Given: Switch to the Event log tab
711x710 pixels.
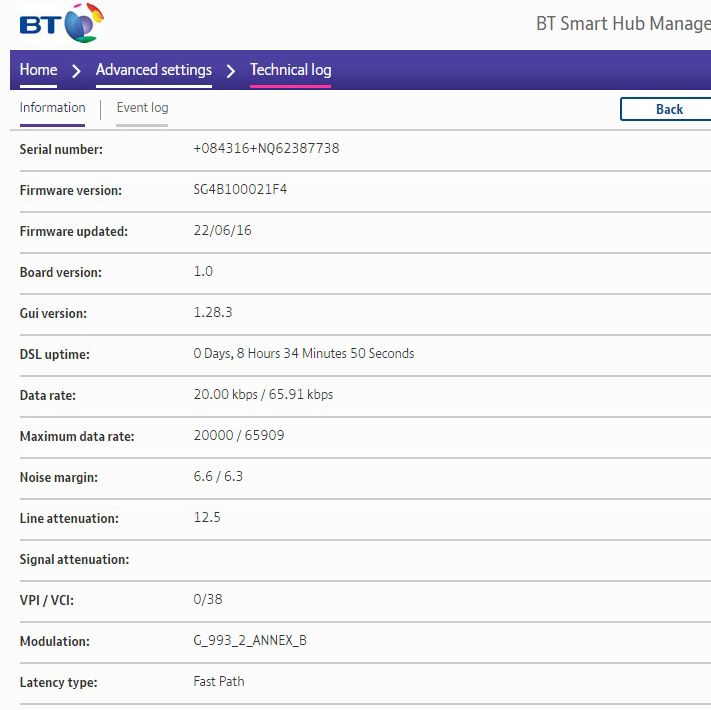Looking at the screenshot, I should [142, 108].
